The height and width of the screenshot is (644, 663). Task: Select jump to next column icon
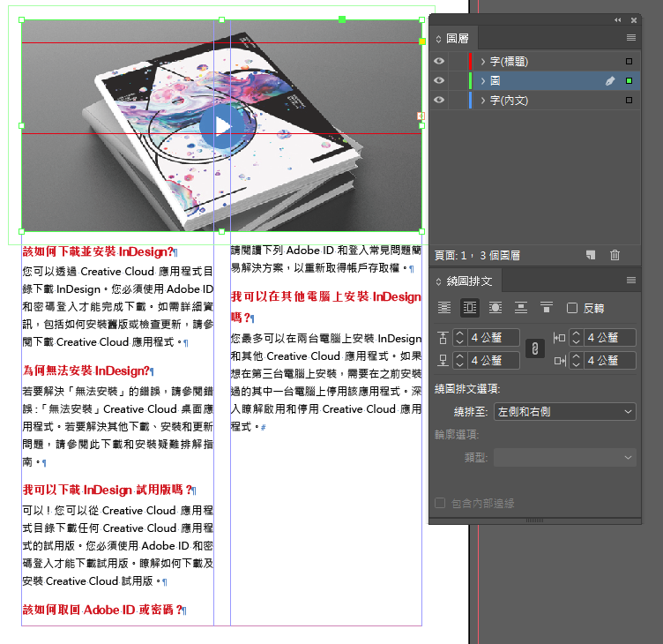tap(547, 308)
